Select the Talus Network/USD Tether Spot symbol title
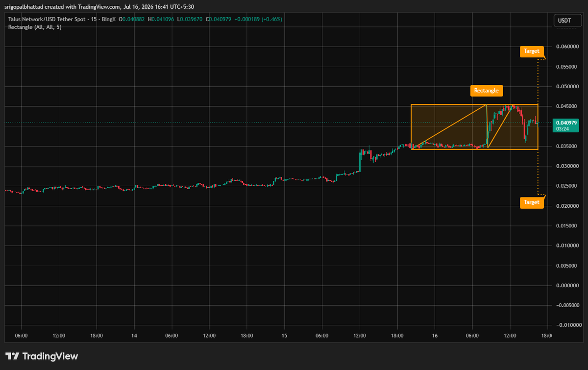This screenshot has width=588, height=370. coord(46,19)
